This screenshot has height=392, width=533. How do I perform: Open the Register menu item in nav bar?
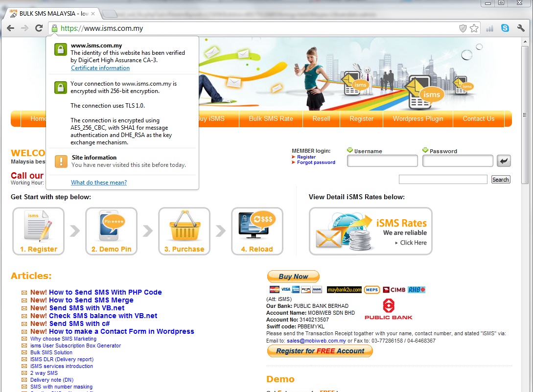pyautogui.click(x=362, y=118)
